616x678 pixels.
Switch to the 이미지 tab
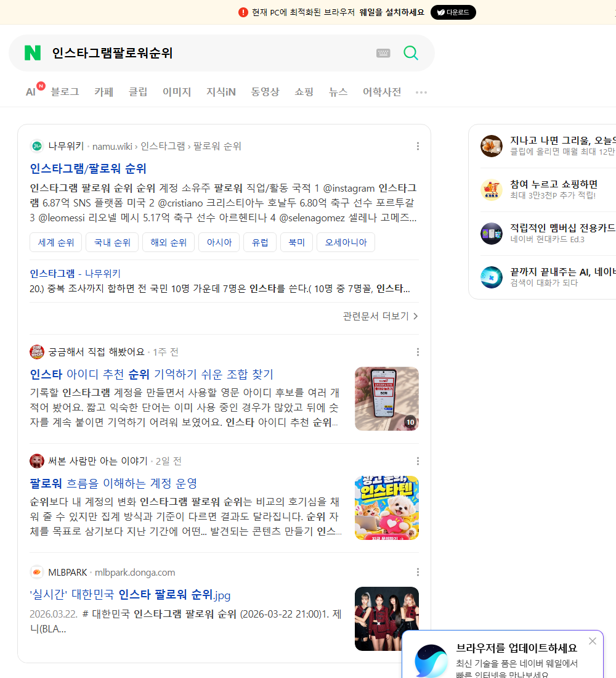tap(177, 92)
